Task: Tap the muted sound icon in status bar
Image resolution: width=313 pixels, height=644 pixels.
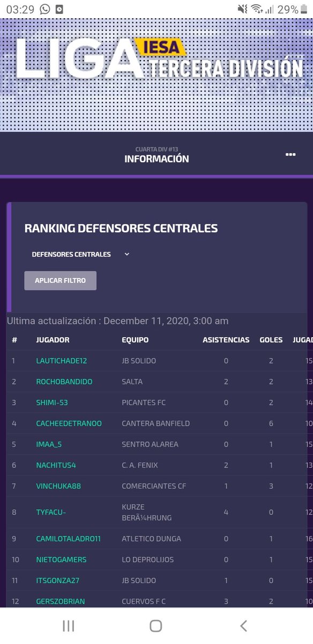Action: 242,9
